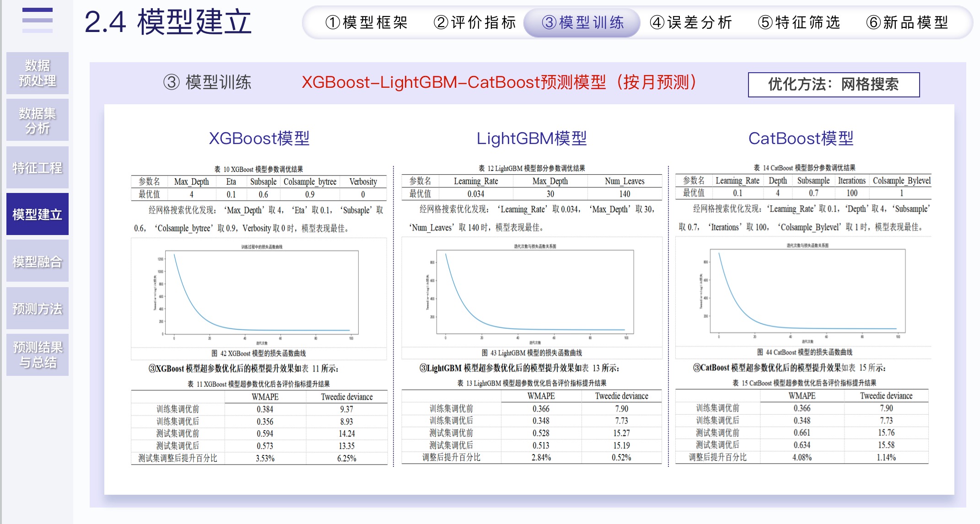Viewport: 980px width, 524px height.
Task: Switch to ②评价指标 tab
Action: [x=474, y=22]
